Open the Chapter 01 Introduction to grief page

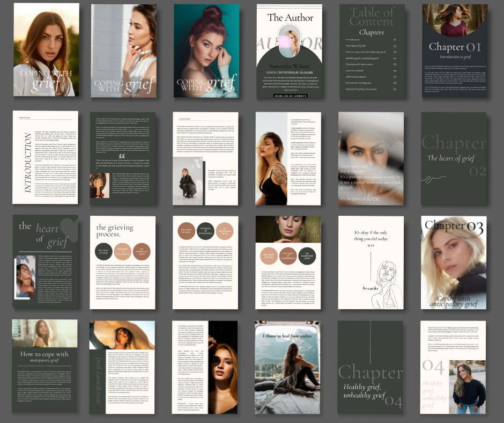click(454, 51)
